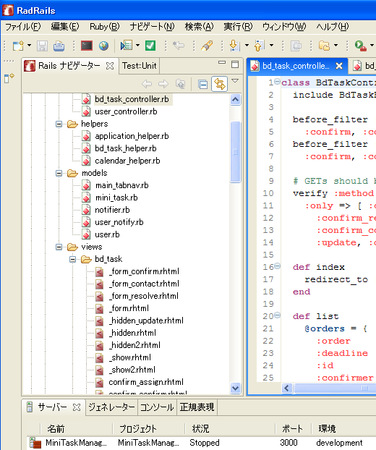This screenshot has width=376, height=450.
Task: Open the web browser globe icon
Action: pos(104,46)
